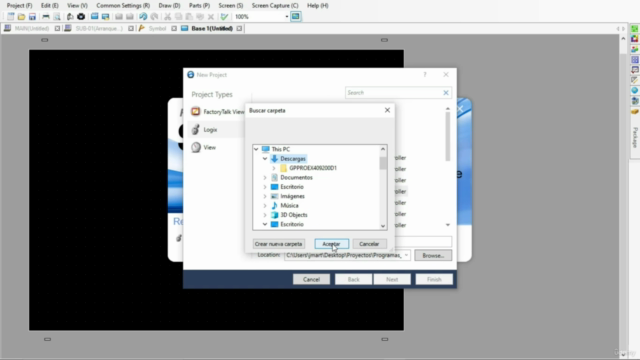Click the Print Preview magnifier icon
Screen dimensions: 640x360
[57, 16]
